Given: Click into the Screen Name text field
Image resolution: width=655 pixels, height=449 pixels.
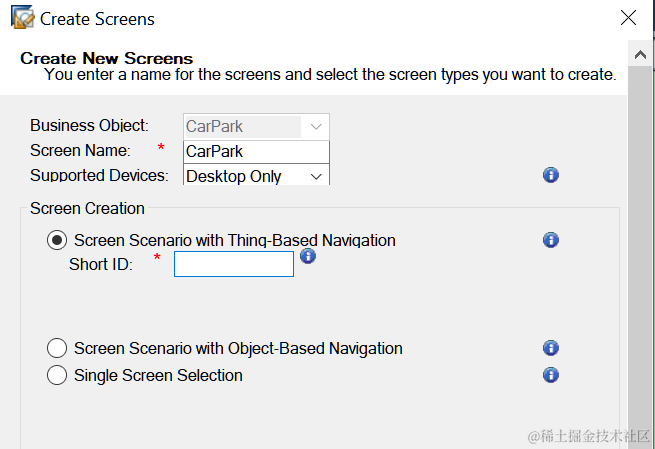Looking at the screenshot, I should 256,151.
